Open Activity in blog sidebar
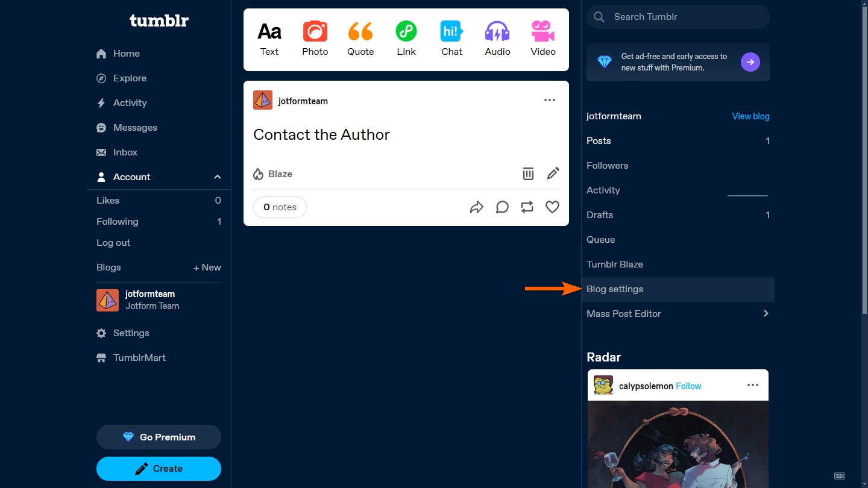Screen dimensions: 868x488 pos(678,190)
